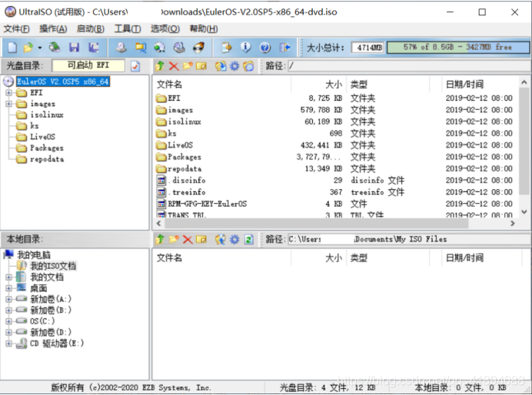Click the 大小 column header in the image list
The height and width of the screenshot is (395, 532).
pos(318,84)
